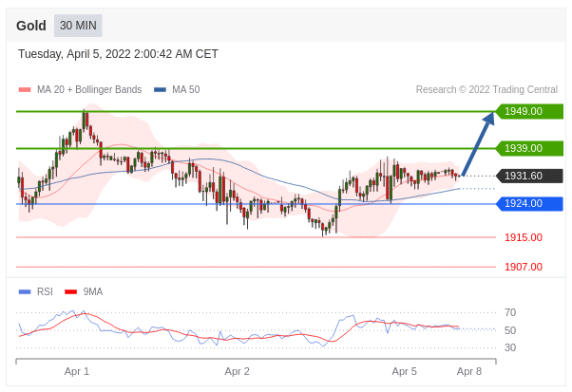Click the 1949.00 resistance price label
Viewport: 572px width, 392px height.
pyautogui.click(x=529, y=111)
